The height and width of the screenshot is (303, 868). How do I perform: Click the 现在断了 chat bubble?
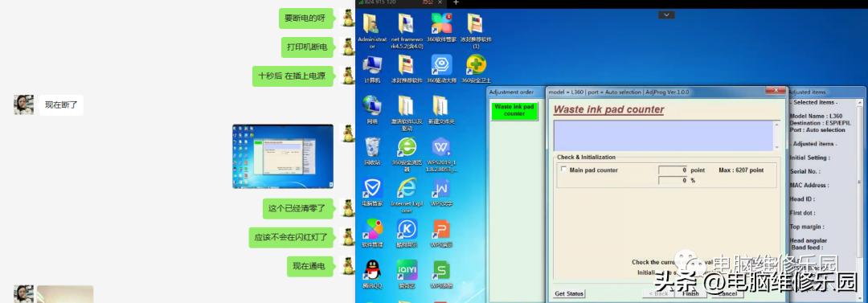[61, 104]
